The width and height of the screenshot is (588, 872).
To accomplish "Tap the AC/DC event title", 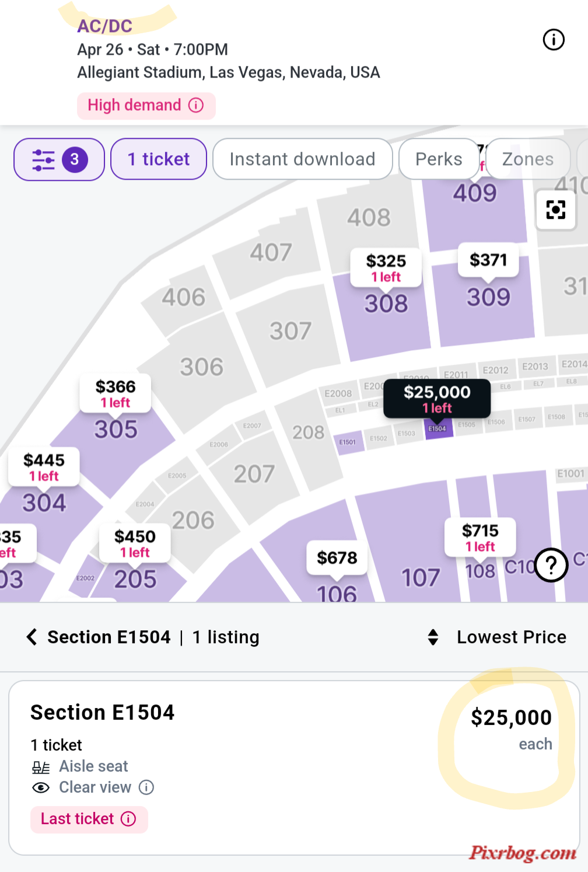I will click(x=105, y=26).
